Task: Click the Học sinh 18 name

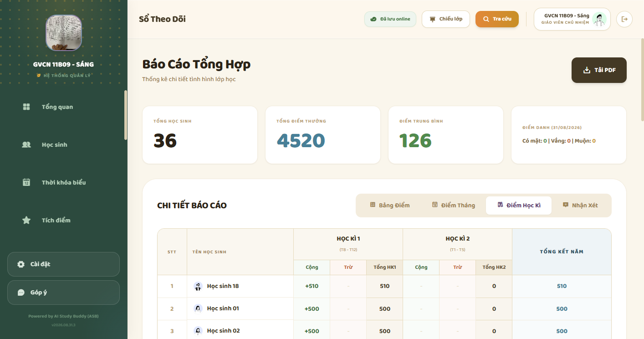Action: point(223,286)
